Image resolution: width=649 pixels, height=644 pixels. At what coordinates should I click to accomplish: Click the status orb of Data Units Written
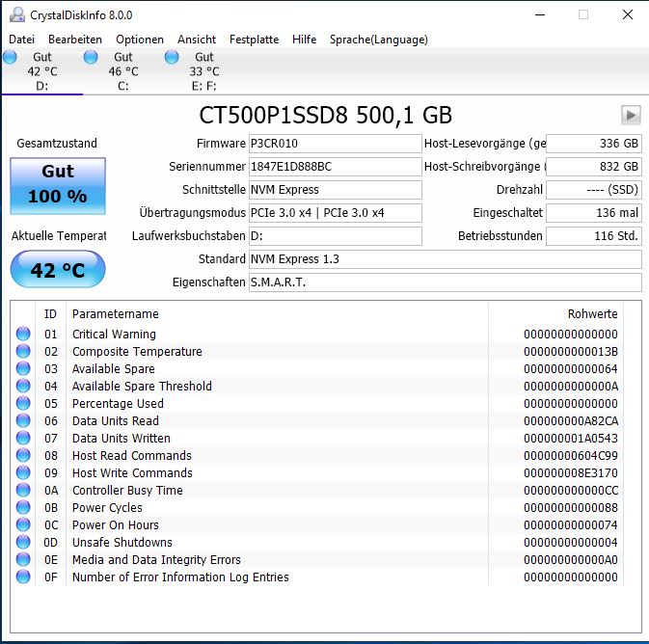(x=23, y=438)
